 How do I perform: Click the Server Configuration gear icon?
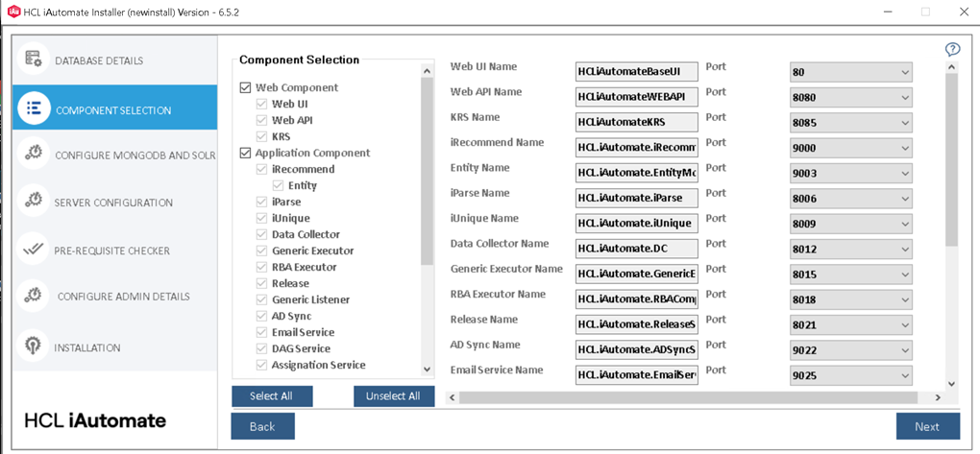click(34, 202)
